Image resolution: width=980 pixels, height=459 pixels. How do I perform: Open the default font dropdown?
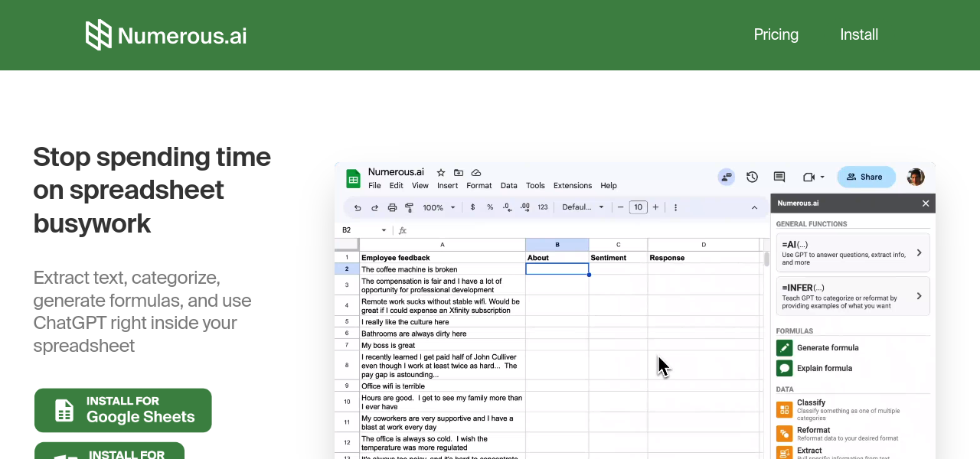click(x=583, y=207)
